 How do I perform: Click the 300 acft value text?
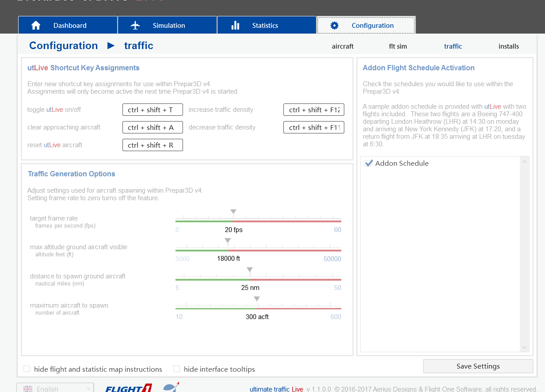click(257, 317)
